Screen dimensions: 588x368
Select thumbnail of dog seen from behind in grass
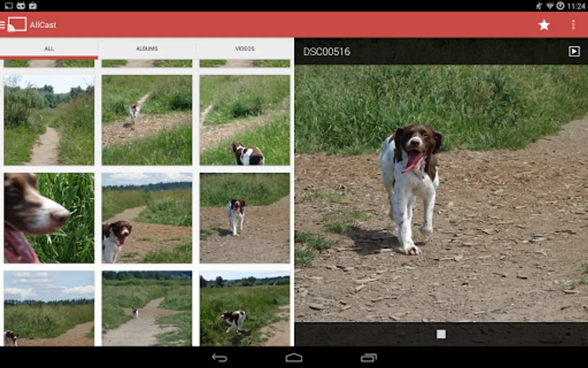(245, 120)
